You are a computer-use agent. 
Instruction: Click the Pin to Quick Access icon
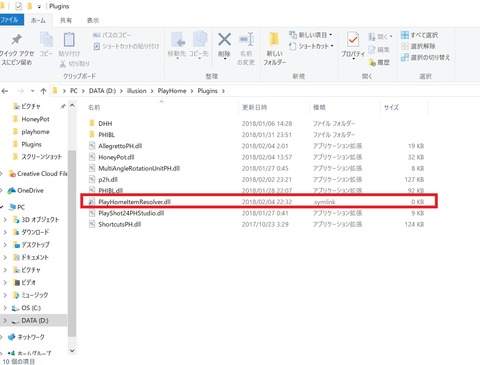[x=16, y=40]
